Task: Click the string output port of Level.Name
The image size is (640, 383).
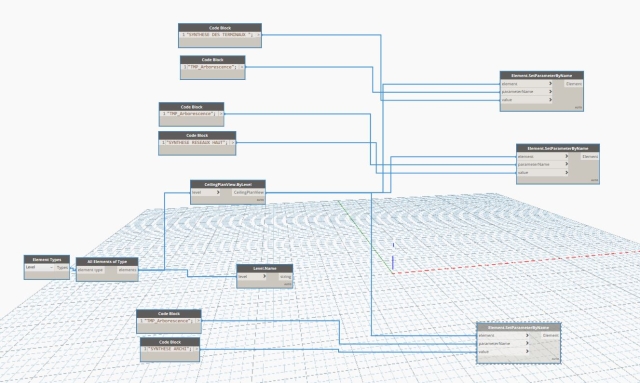Action: [x=285, y=277]
